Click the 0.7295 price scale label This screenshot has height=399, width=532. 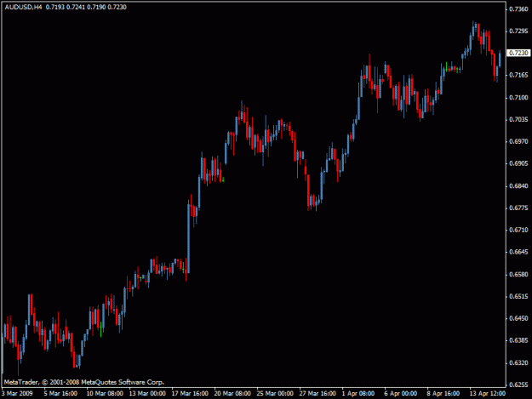point(518,31)
